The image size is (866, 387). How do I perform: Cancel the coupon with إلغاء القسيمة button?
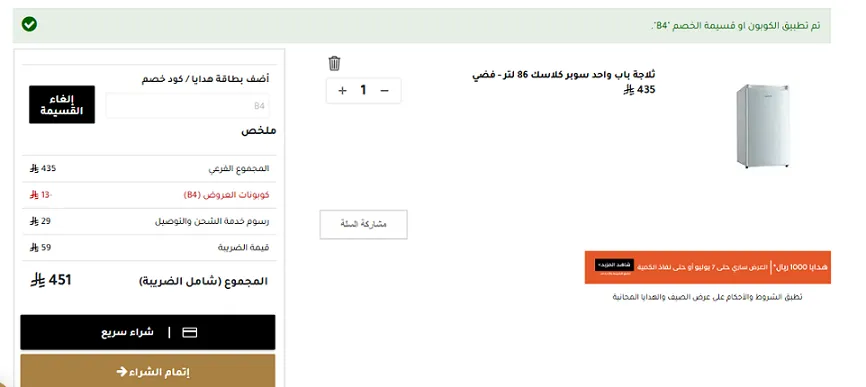[62, 104]
